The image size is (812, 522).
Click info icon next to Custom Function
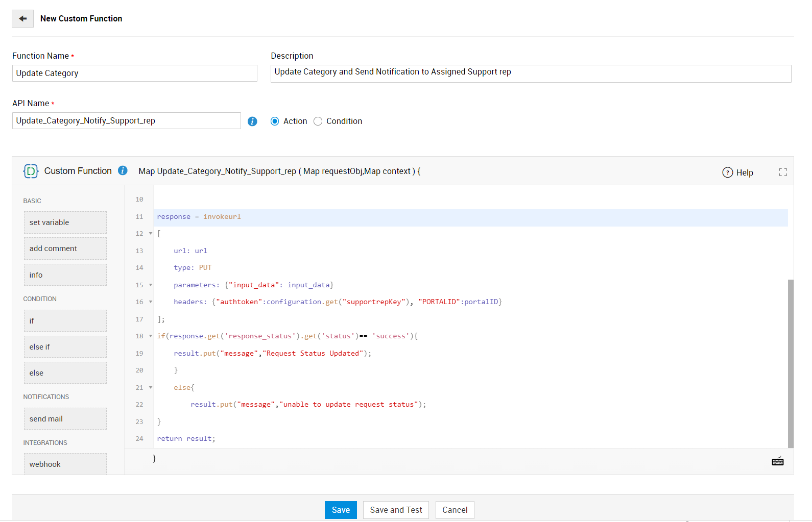click(123, 170)
